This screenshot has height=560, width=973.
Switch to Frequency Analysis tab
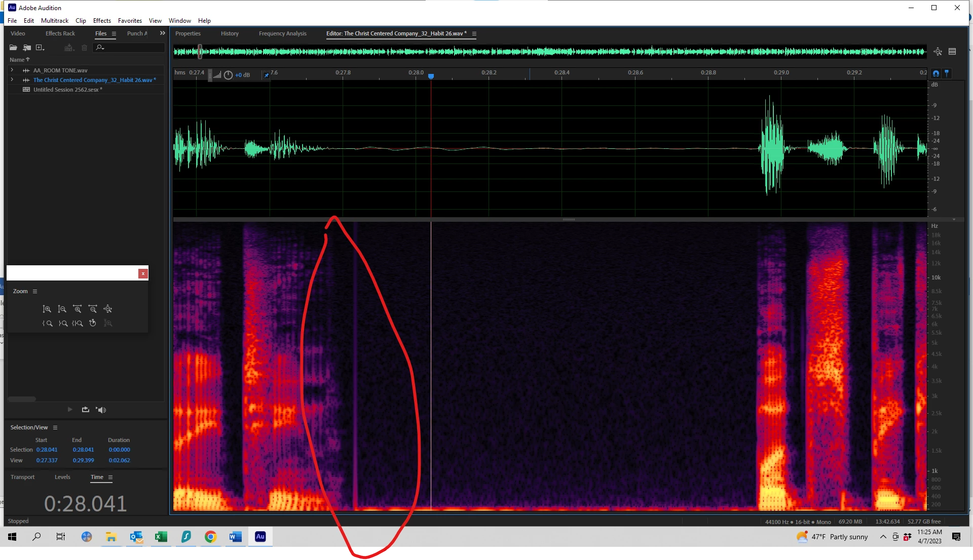282,33
